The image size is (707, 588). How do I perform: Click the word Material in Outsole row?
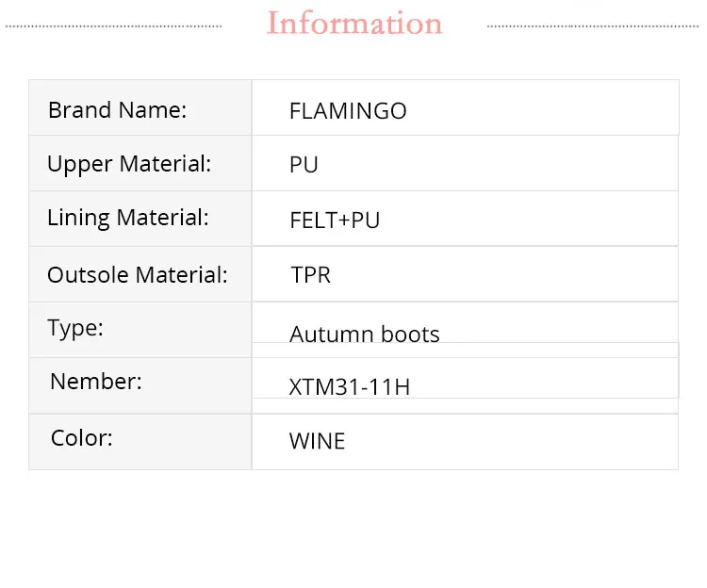(181, 275)
